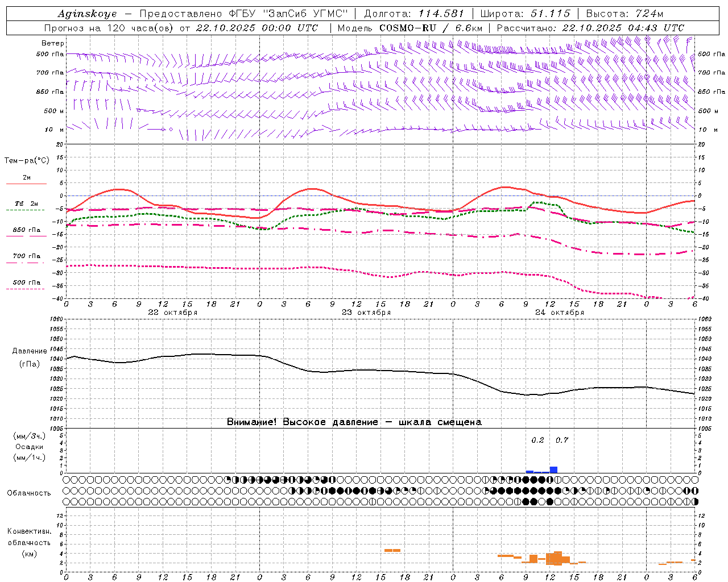The width and height of the screenshot is (728, 582).
Task: Click the warning "Внимание! Высокое давление – шкала смещена"
Action: coord(354,422)
